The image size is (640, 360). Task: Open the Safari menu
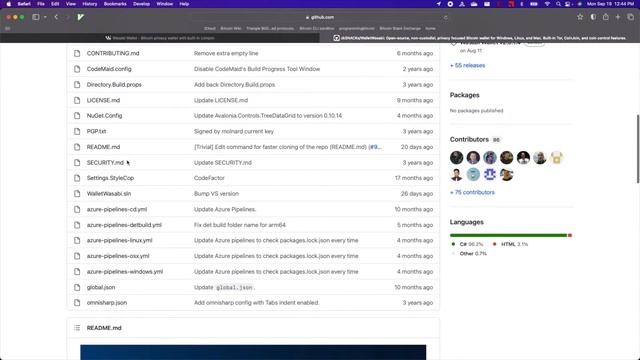pos(24,4)
